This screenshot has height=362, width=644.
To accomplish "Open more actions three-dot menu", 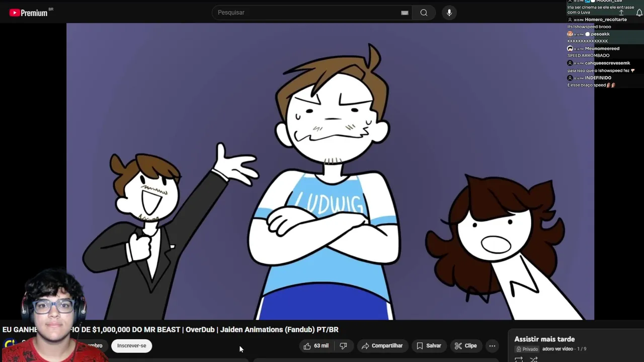I will 492,346.
